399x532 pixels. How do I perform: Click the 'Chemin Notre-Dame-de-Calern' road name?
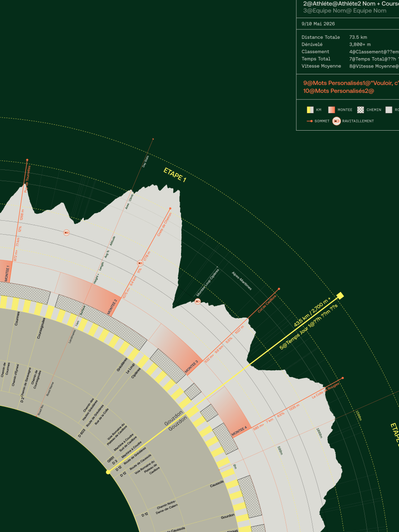click(167, 508)
